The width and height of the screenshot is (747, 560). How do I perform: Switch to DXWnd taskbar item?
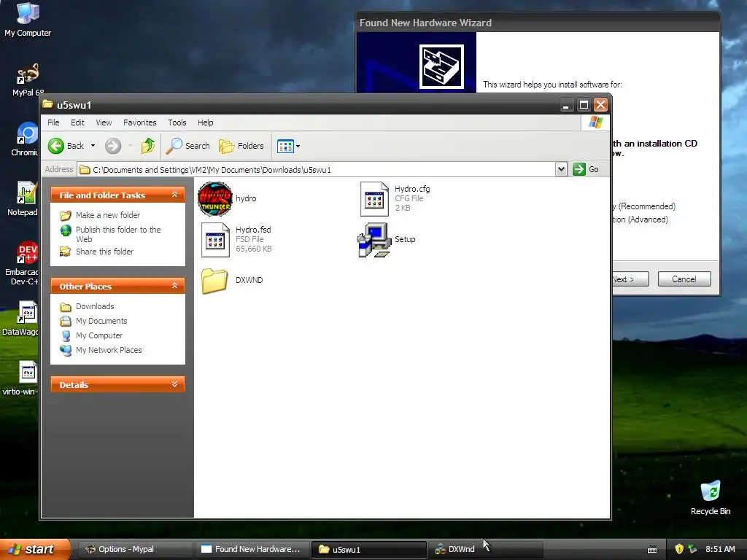(x=485, y=549)
